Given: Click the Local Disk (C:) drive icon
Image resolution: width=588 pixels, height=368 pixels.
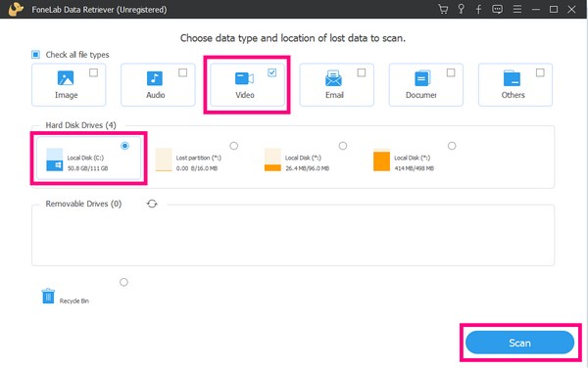Looking at the screenshot, I should click(54, 160).
